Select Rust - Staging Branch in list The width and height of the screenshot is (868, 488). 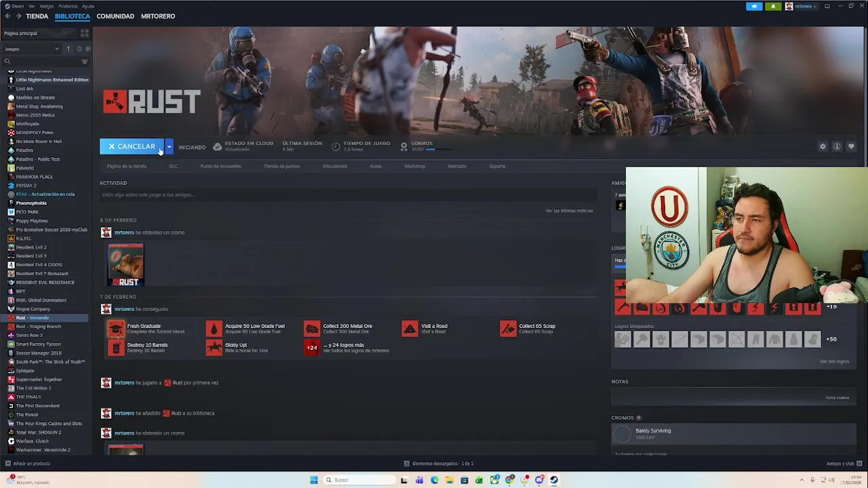coord(38,326)
